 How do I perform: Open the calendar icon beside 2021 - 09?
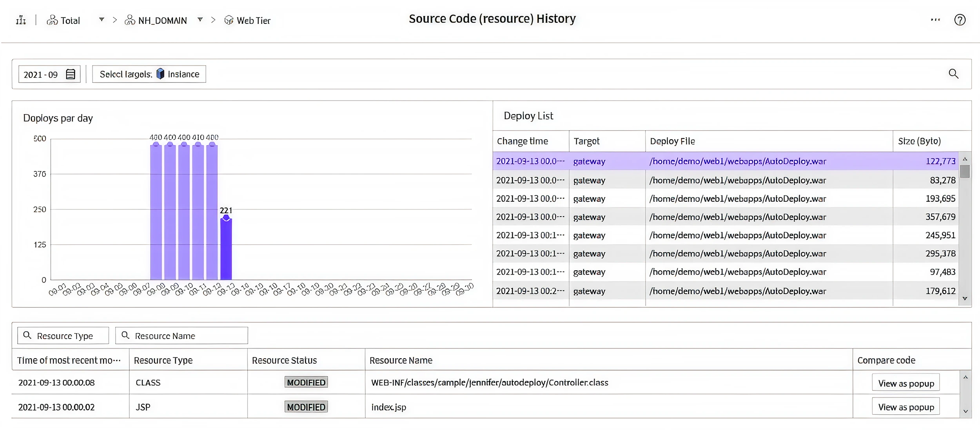click(x=71, y=74)
